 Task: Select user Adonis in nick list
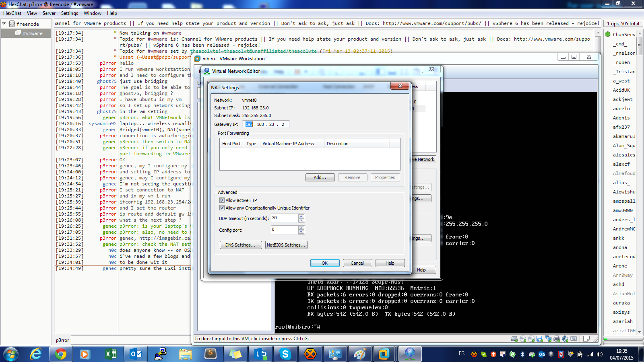[621, 118]
